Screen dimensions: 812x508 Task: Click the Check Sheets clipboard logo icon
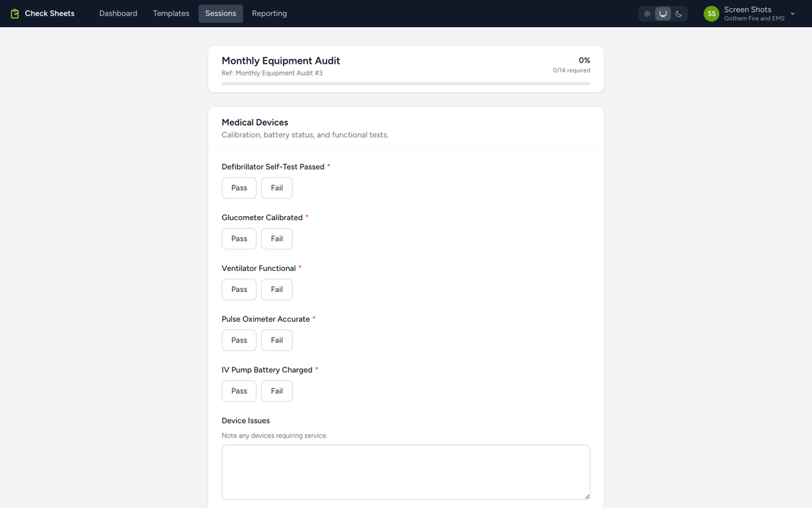click(15, 14)
